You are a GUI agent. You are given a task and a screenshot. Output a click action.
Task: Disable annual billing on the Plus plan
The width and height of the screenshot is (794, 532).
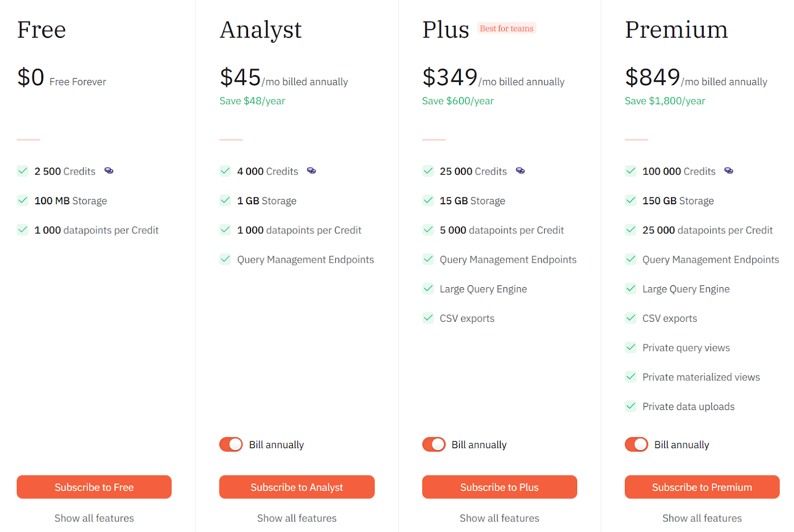click(434, 444)
